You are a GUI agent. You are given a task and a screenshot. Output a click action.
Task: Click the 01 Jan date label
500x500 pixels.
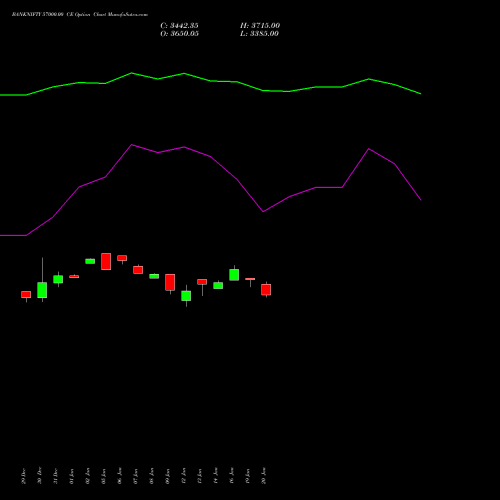(72, 476)
